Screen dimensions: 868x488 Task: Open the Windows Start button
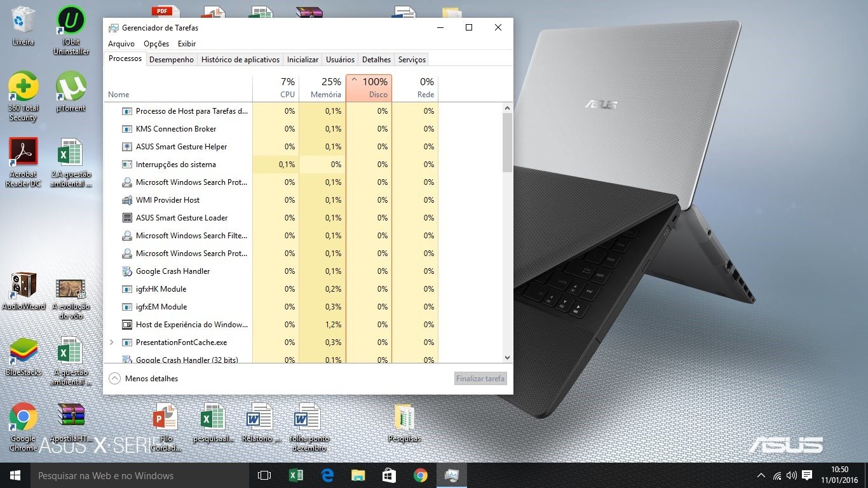[15, 475]
